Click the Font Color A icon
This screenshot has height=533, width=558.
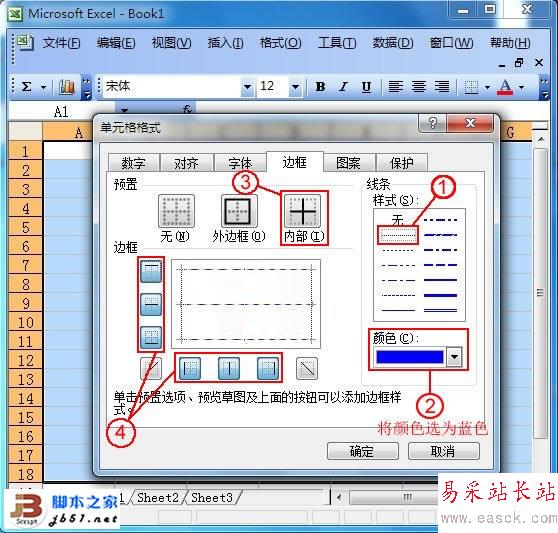(x=505, y=87)
